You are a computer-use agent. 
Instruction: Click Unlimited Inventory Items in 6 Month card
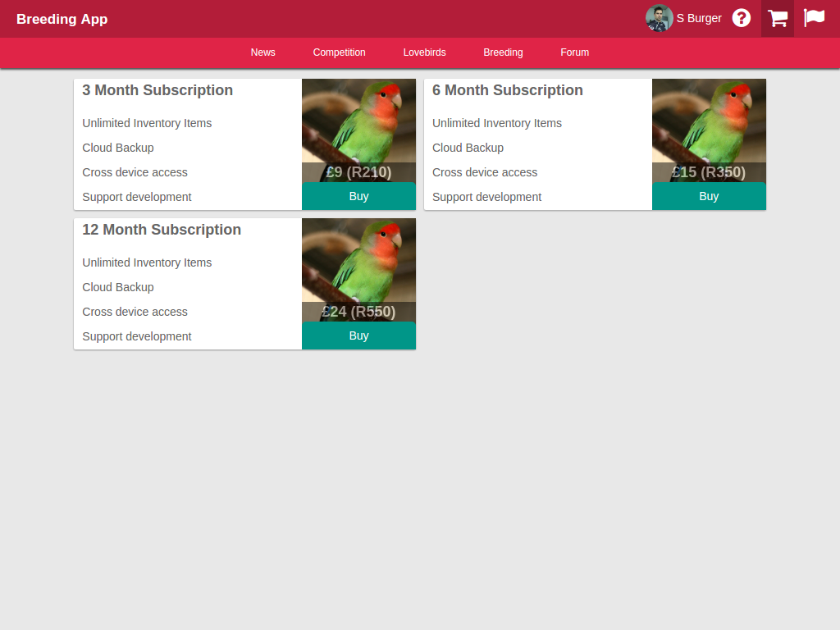497,123
